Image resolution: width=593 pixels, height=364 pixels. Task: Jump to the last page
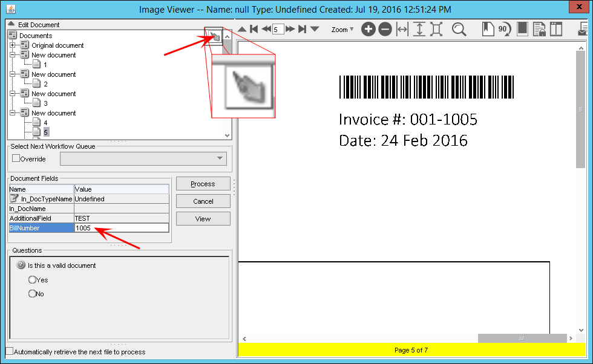click(x=302, y=29)
